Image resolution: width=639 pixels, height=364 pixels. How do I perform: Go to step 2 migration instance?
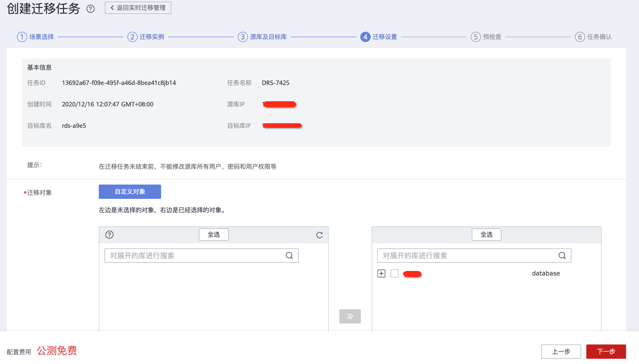(146, 37)
